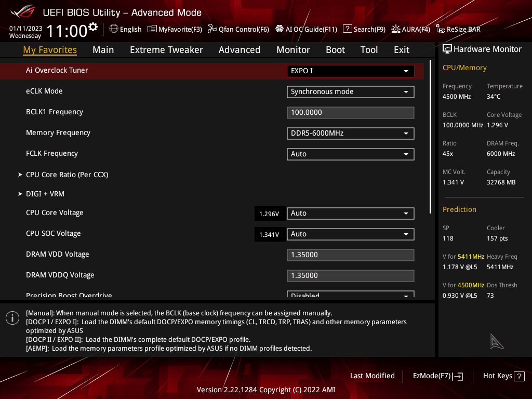This screenshot has width=532, height=399.
Task: Open Advanced tab
Action: [x=239, y=50]
